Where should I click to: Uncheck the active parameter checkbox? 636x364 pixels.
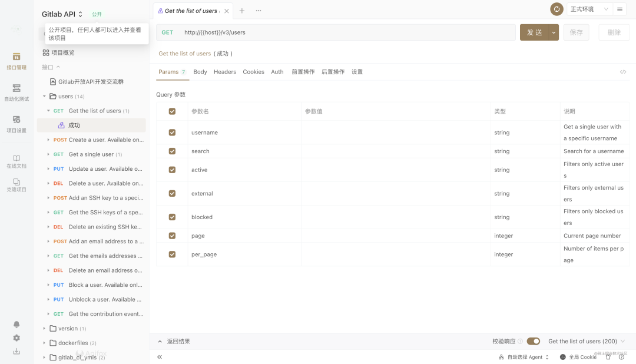tap(172, 170)
